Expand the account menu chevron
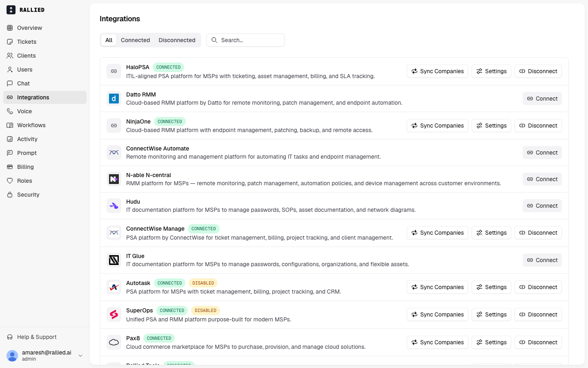 pos(80,356)
